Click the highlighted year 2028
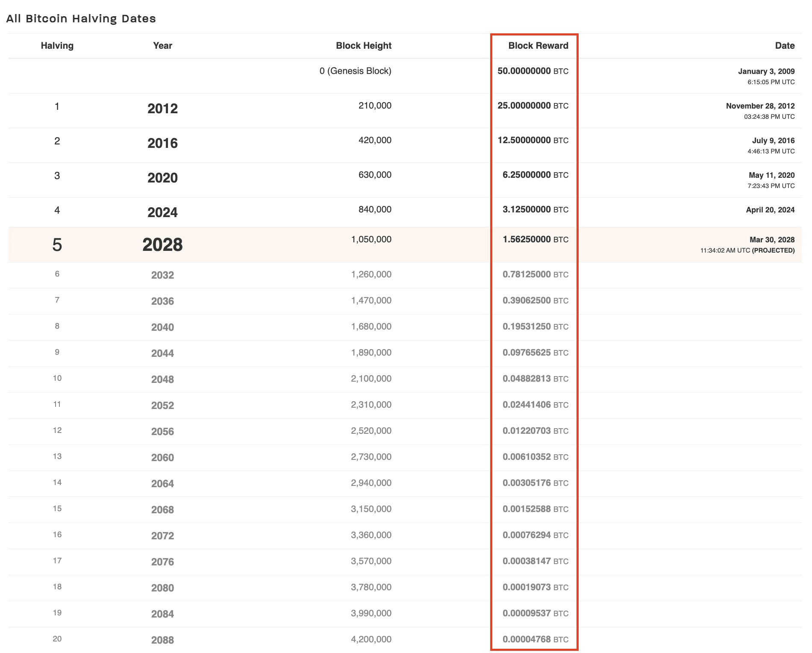Viewport: 812px width, 653px height. [162, 245]
